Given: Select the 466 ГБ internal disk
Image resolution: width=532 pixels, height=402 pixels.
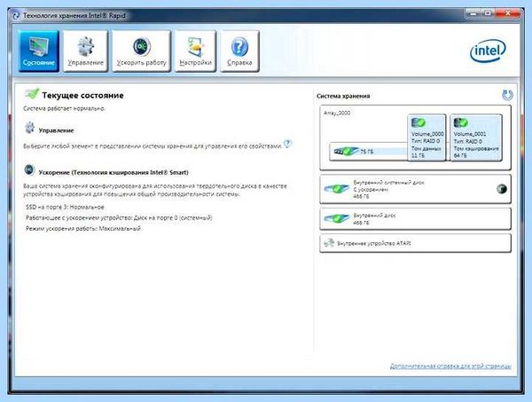Looking at the screenshot, I should pos(415,218).
